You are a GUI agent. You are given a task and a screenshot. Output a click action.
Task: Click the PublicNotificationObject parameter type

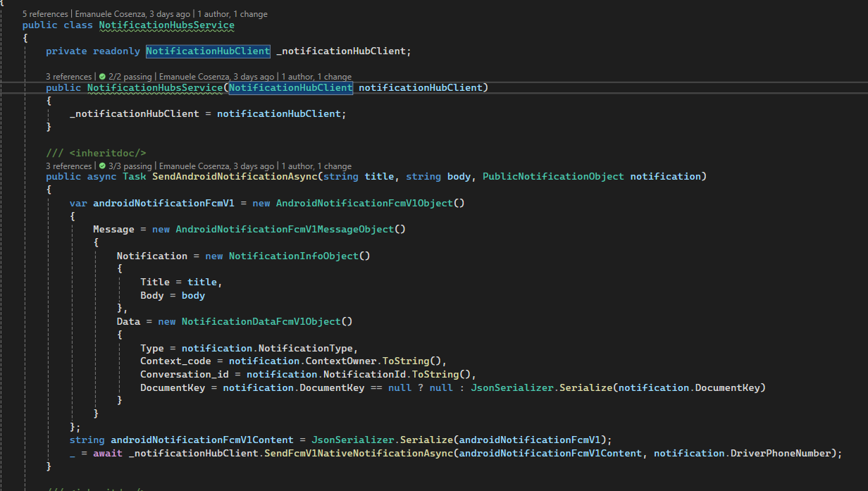[x=553, y=176]
